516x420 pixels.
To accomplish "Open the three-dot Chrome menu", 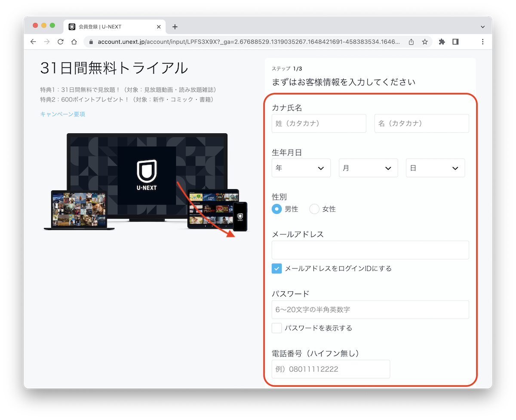I will point(482,42).
